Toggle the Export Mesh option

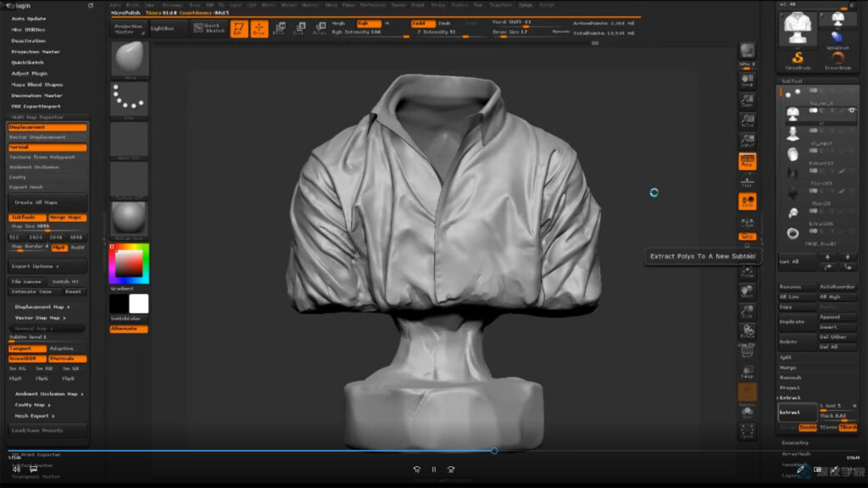[x=47, y=187]
